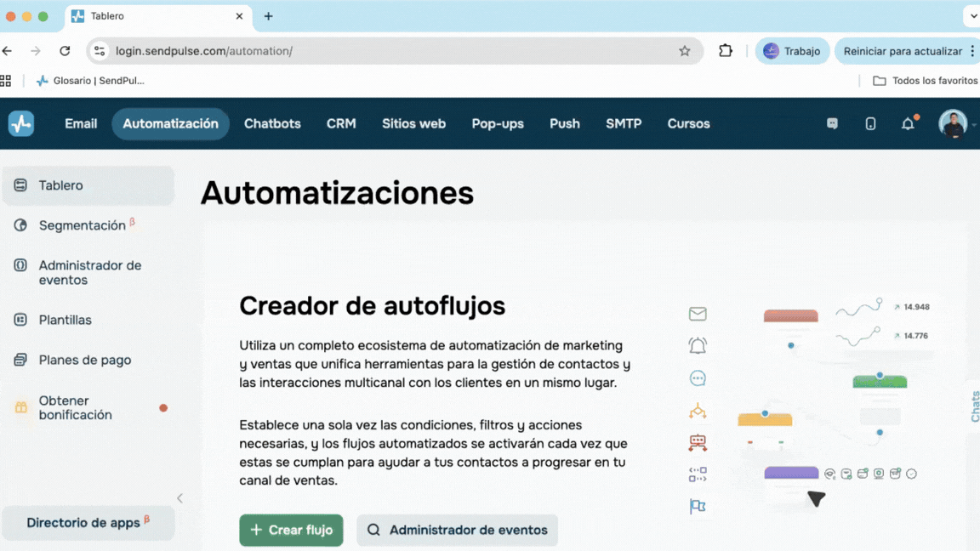The image size is (980, 551).
Task: Open the user profile avatar menu
Action: click(x=953, y=124)
